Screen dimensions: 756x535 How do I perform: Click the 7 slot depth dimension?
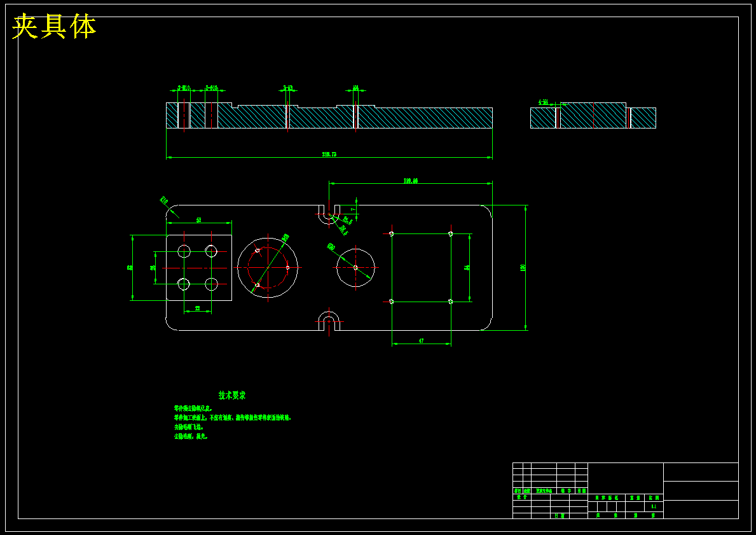pos(354,210)
